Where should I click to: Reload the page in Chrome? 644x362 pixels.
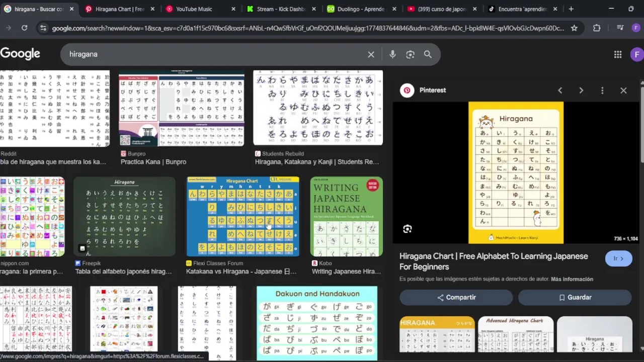coord(24,28)
